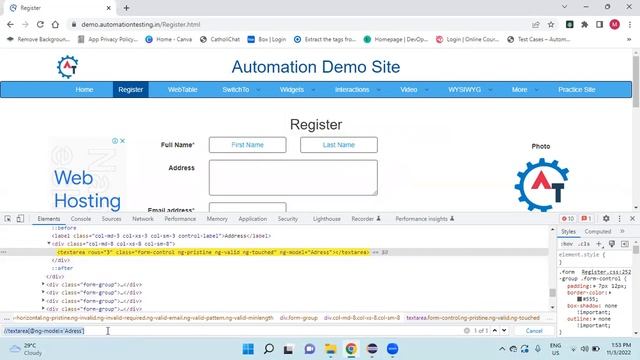The height and width of the screenshot is (360, 640).
Task: Open the Widgets dropdown menu
Action: point(297,90)
